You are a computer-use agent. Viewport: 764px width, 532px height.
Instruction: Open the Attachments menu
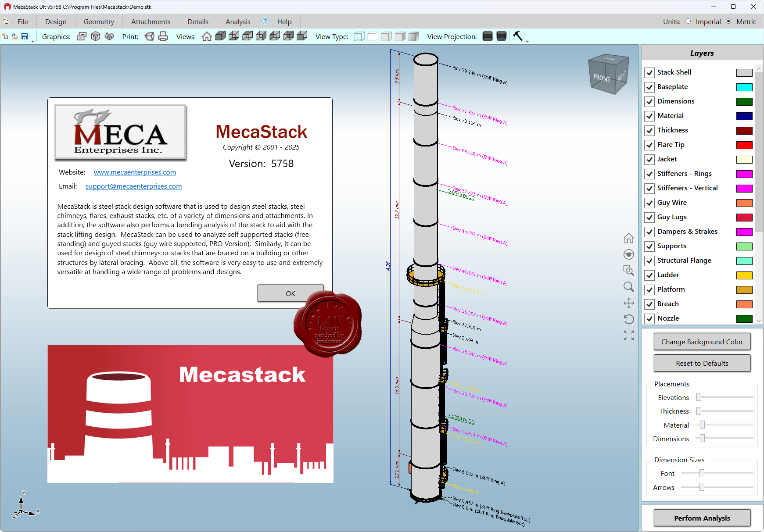click(x=151, y=21)
